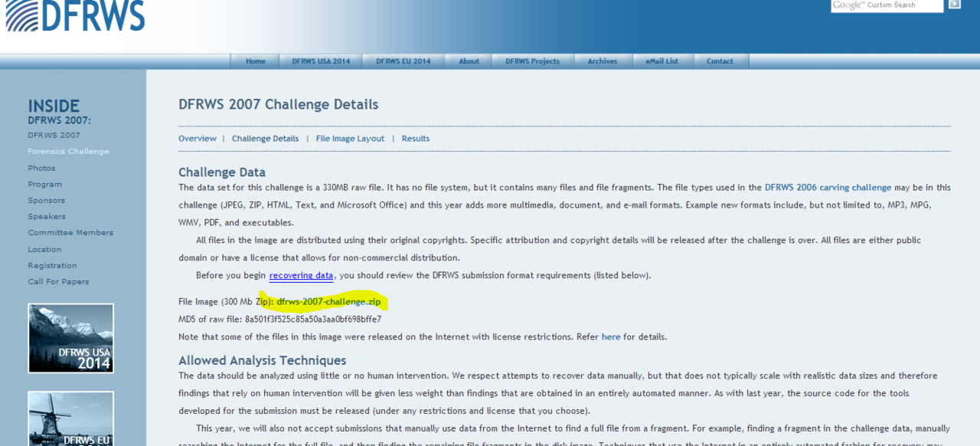Open the Contact menu item
Screen dimensions: 980x446
coord(720,61)
